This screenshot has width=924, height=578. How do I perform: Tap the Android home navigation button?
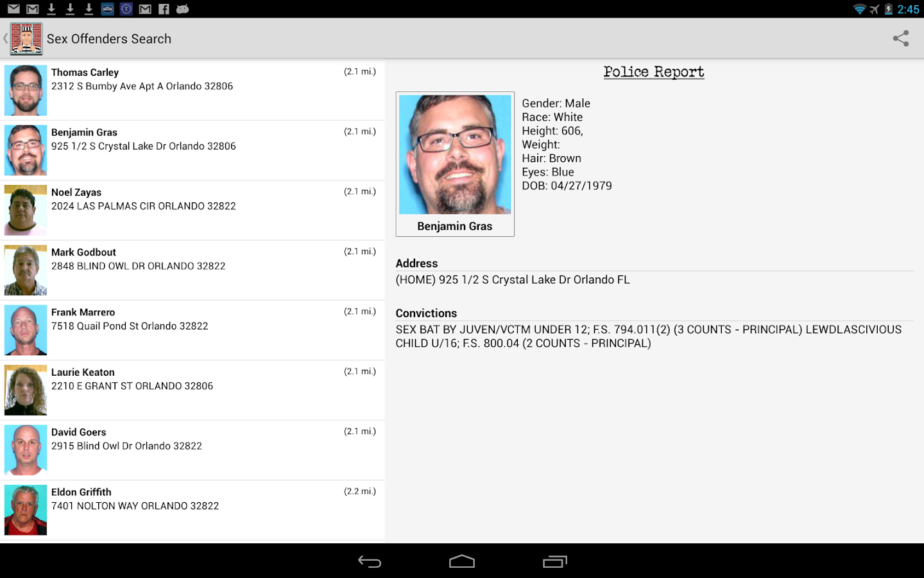462,561
